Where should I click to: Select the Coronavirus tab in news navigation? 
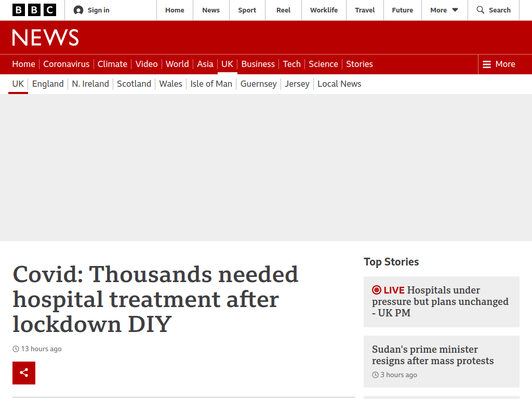point(66,64)
